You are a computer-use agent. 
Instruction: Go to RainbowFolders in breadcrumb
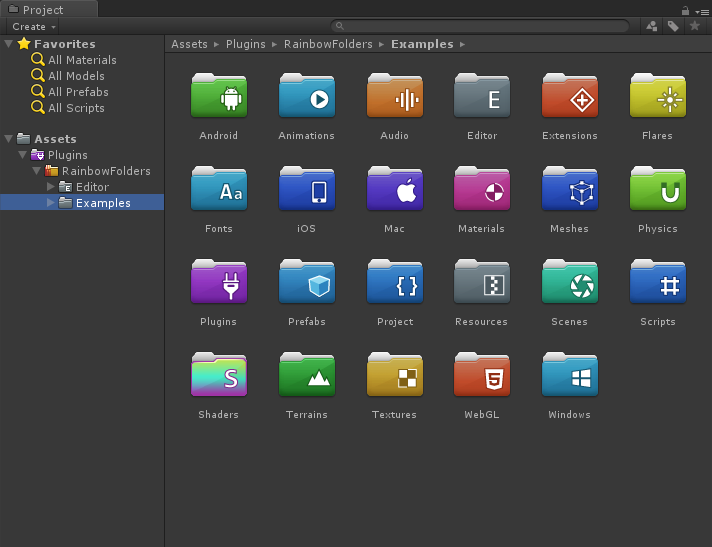(328, 44)
